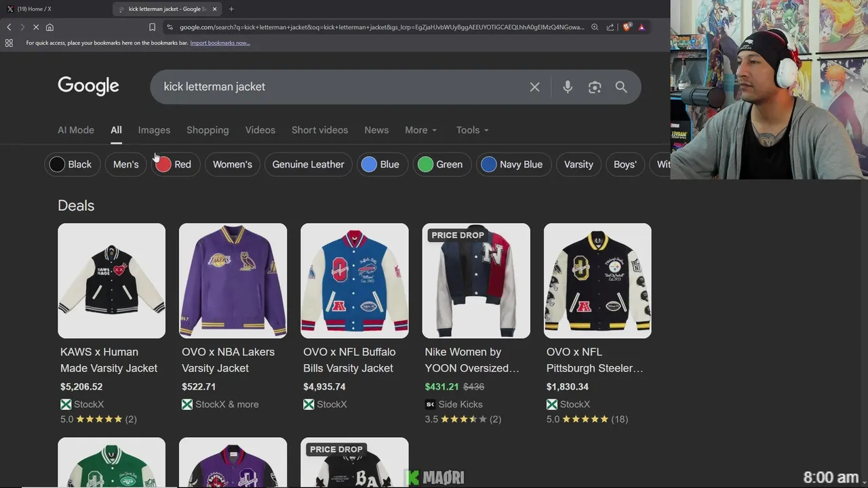This screenshot has height=488, width=868.
Task: Open Nike Women by YOON Oversized title
Action: click(x=472, y=360)
